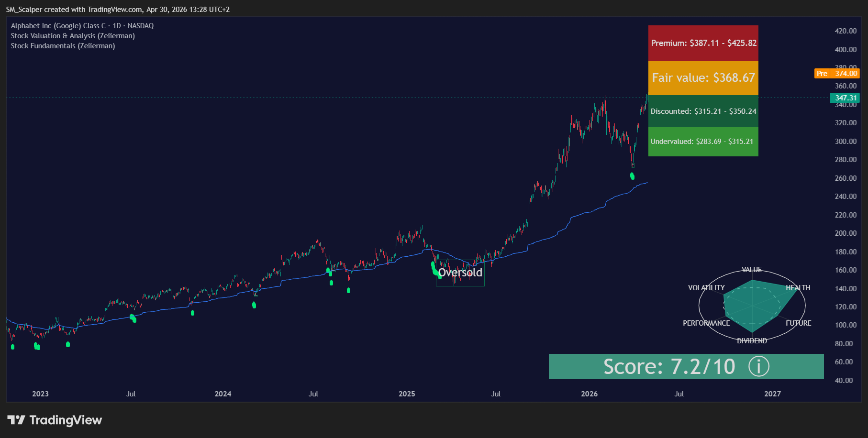Click the 320.00 price axis label
This screenshot has width=868, height=438.
[x=846, y=123]
